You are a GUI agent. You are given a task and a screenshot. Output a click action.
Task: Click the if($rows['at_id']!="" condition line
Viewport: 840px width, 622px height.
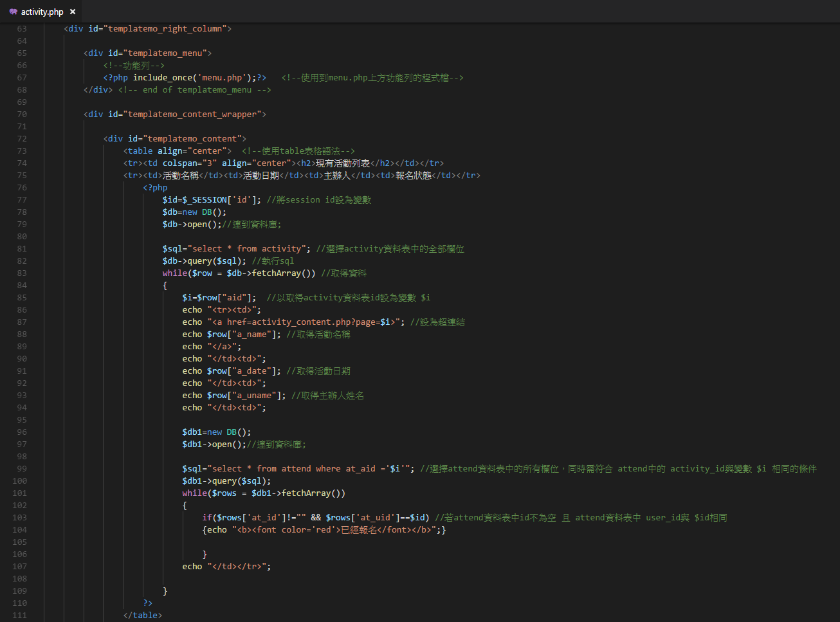(316, 518)
